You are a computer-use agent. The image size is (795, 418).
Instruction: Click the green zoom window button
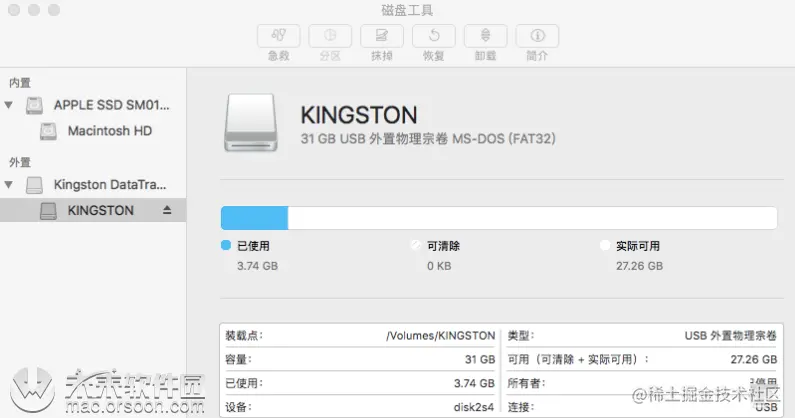click(54, 10)
